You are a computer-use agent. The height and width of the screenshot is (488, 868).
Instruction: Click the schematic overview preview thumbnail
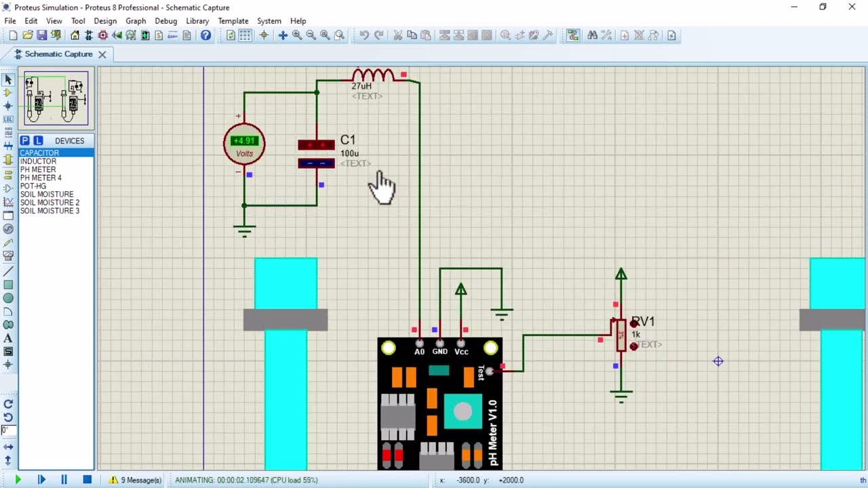(56, 98)
